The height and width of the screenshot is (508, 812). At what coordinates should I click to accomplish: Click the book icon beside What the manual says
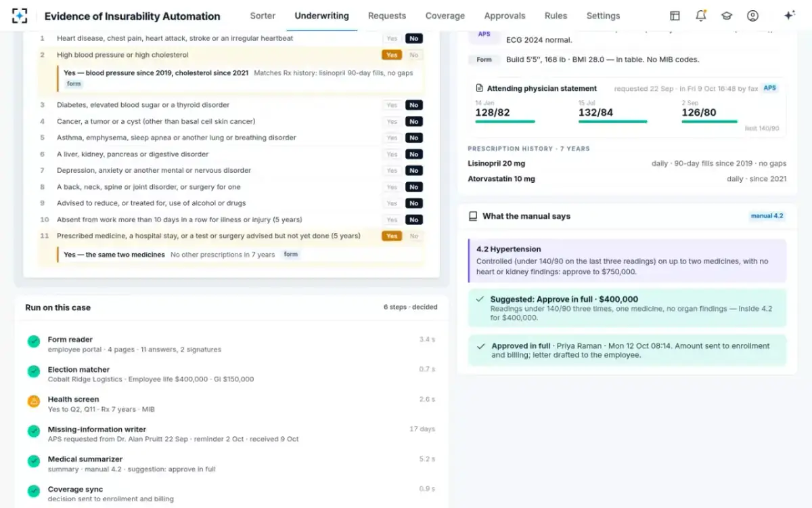click(473, 216)
